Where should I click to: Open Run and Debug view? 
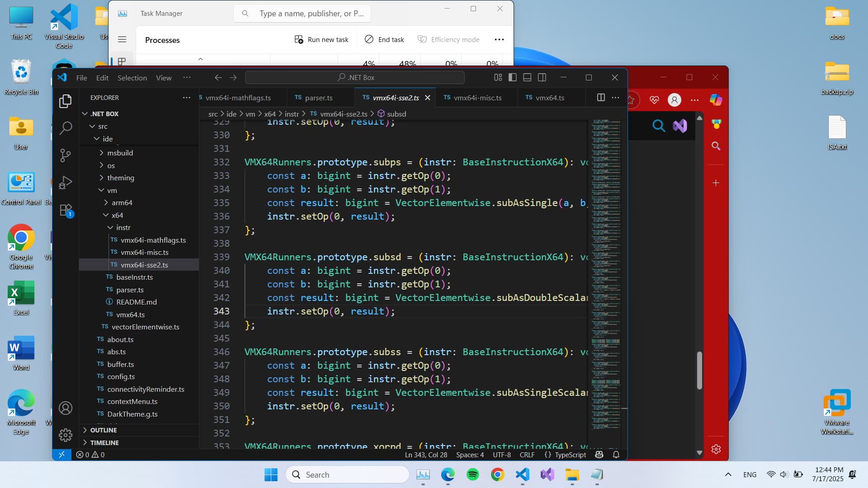click(66, 183)
